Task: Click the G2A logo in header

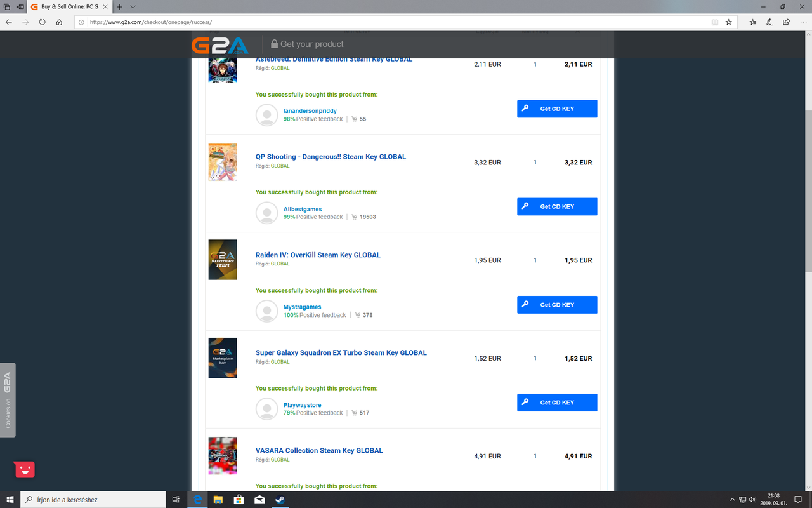Action: pos(219,45)
